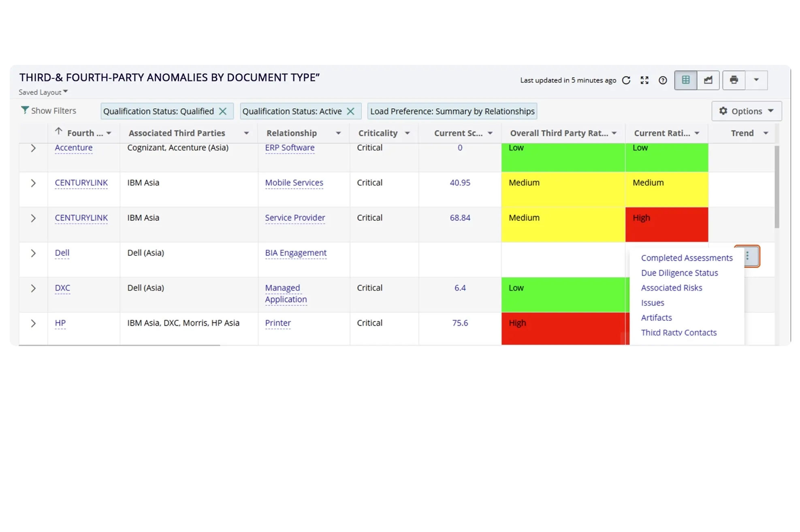Open the Saved Layout dropdown
The width and height of the screenshot is (800, 532).
click(43, 92)
